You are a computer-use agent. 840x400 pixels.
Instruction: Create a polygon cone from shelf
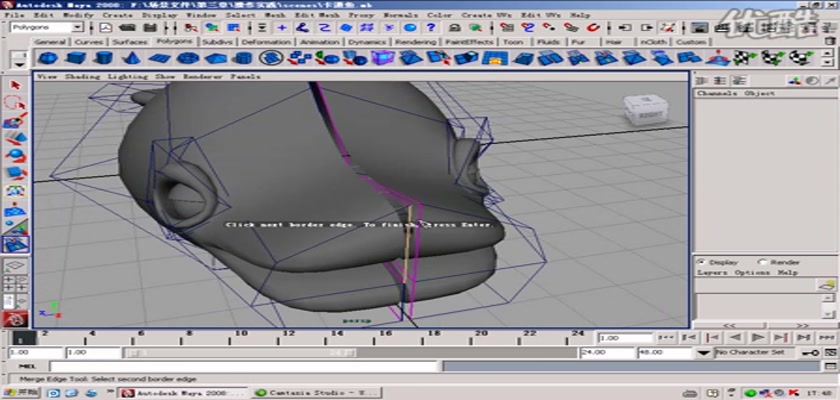pos(131,57)
